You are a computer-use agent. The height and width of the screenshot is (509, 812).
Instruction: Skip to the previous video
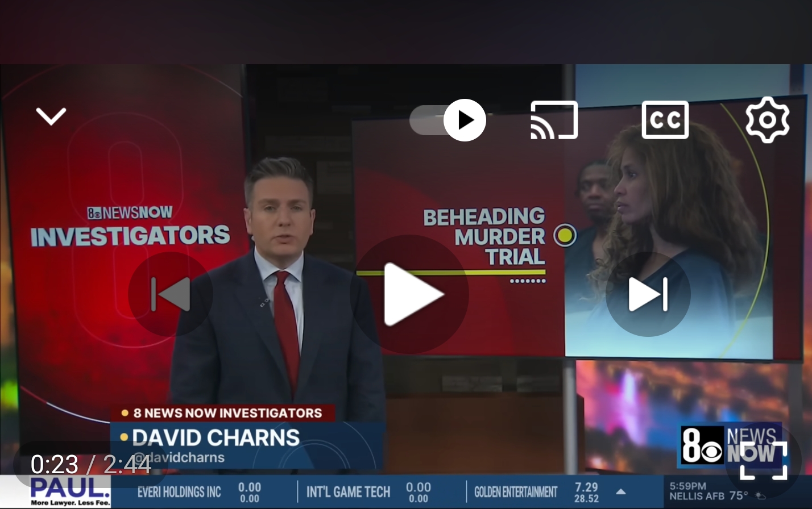coord(171,294)
